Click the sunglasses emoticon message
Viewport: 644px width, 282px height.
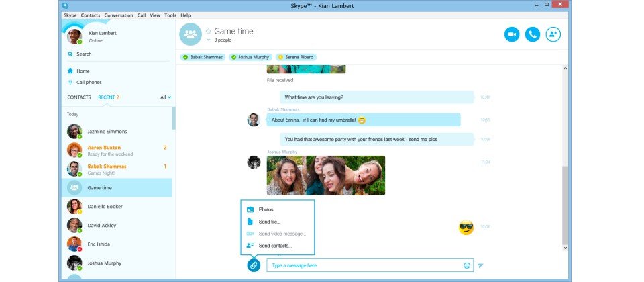point(466,228)
